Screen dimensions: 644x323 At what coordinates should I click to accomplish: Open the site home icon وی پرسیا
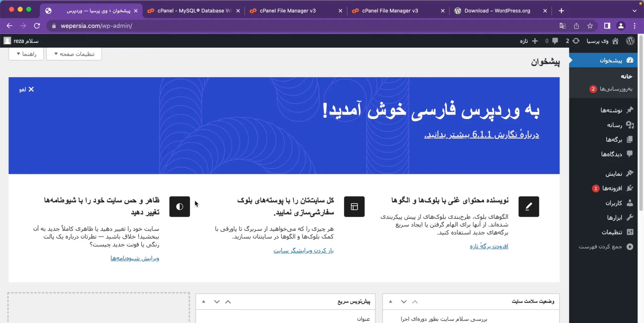point(615,41)
